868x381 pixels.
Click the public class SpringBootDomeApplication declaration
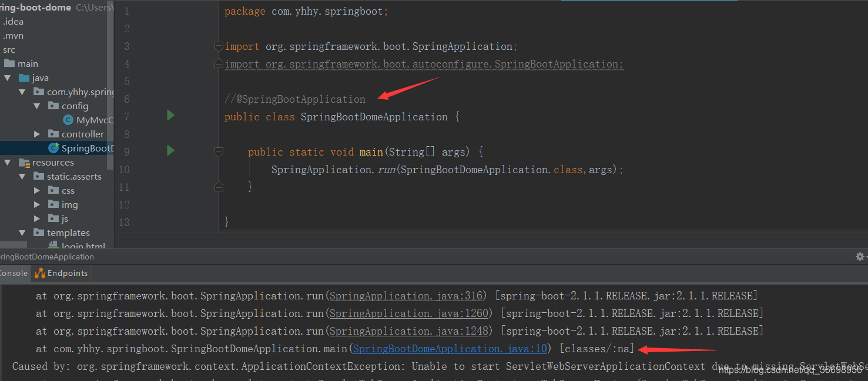[x=341, y=117]
